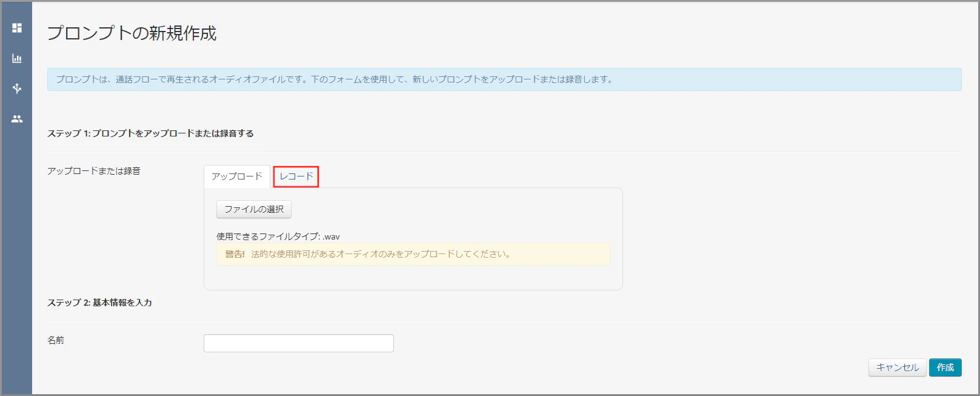Select the ステップ 1 section heading
The width and height of the screenshot is (980, 396).
(x=150, y=133)
